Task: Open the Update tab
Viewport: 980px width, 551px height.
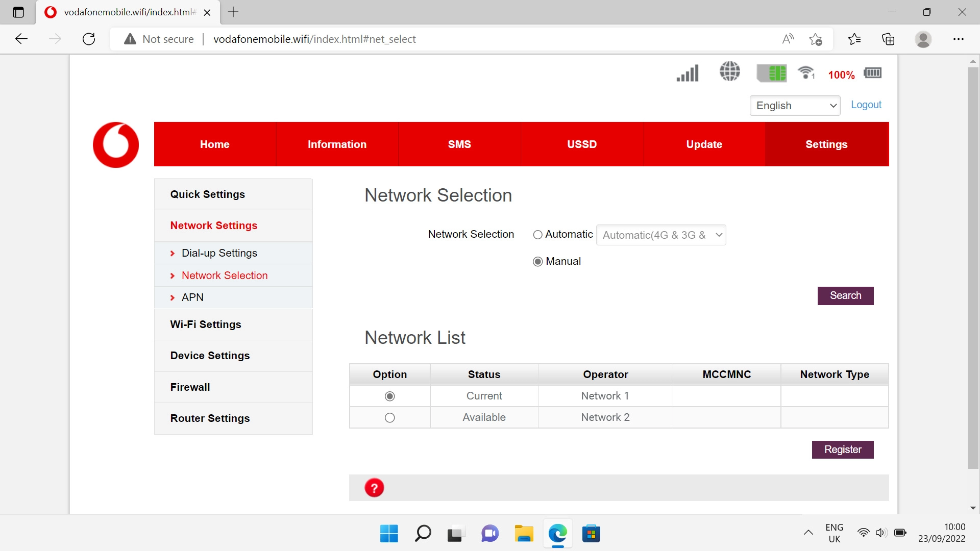Action: 704,144
